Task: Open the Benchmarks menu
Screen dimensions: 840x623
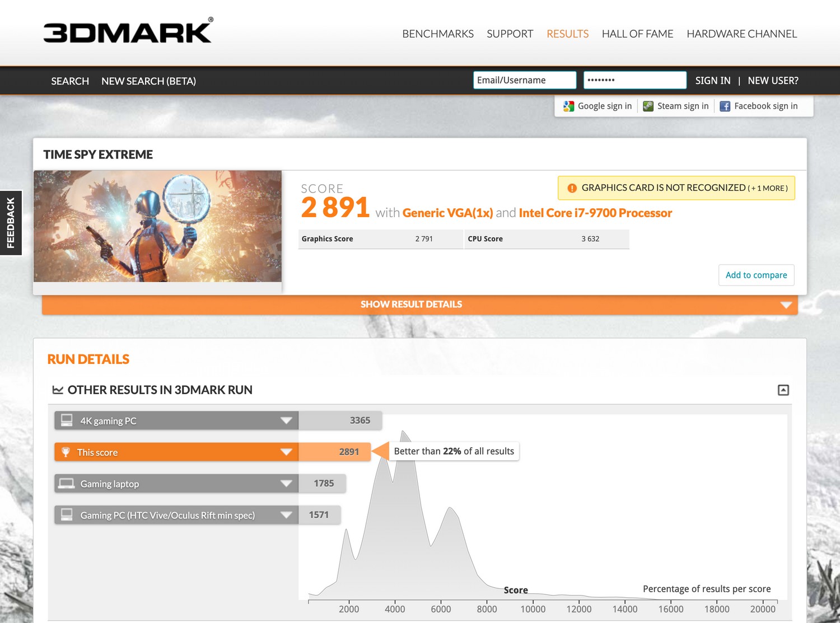Action: (x=437, y=34)
